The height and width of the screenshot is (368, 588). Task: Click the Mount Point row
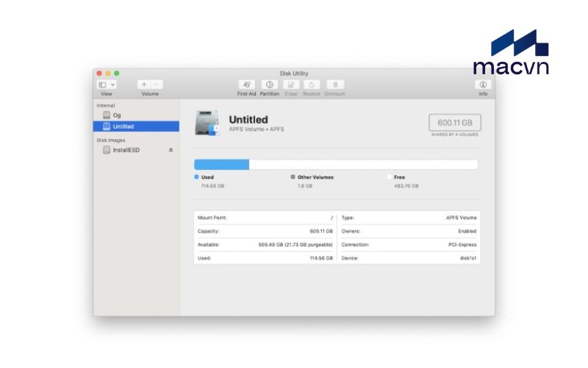coord(265,218)
